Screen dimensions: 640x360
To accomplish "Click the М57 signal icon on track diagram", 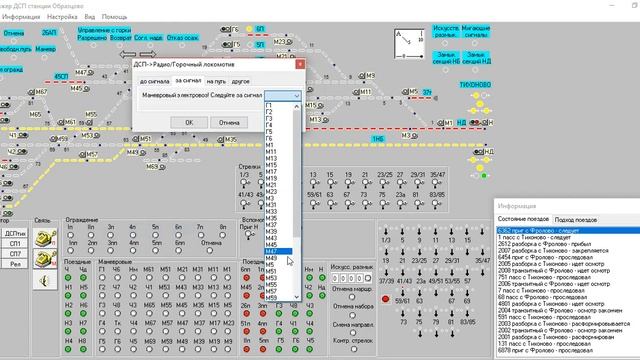I will click(82, 155).
